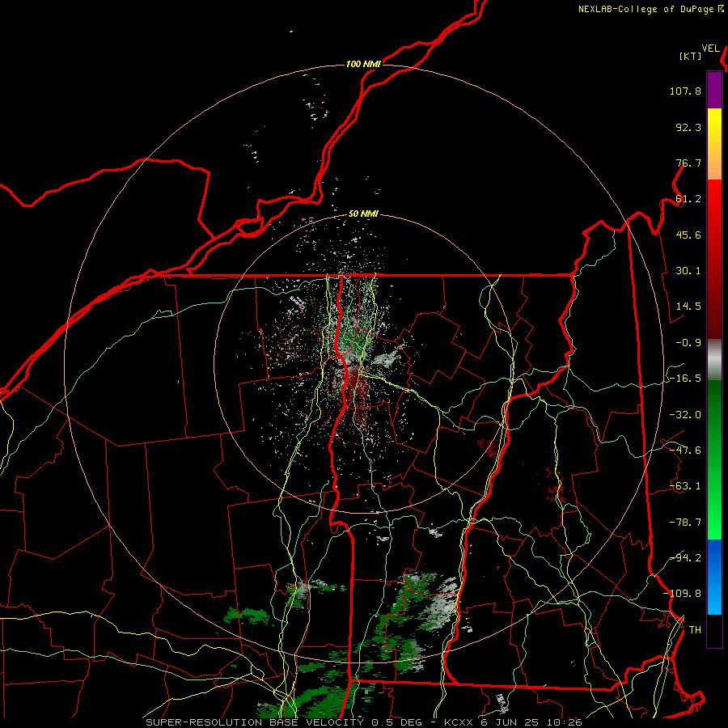Select the -16.5 velocity scale value
Viewport: 728px width, 728px height.
click(x=685, y=379)
